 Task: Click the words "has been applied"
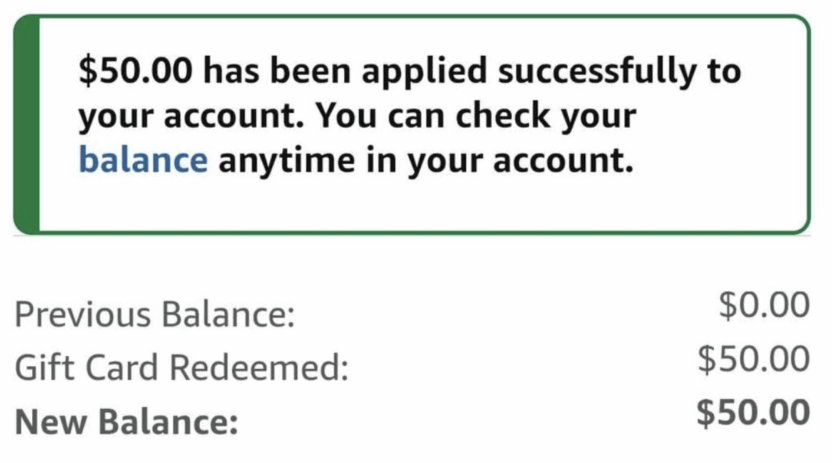click(x=335, y=71)
